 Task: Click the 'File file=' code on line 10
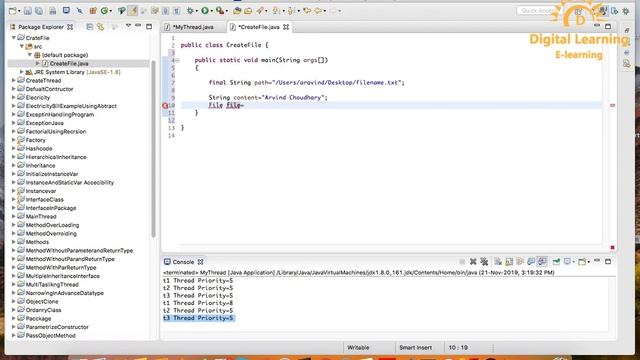226,105
